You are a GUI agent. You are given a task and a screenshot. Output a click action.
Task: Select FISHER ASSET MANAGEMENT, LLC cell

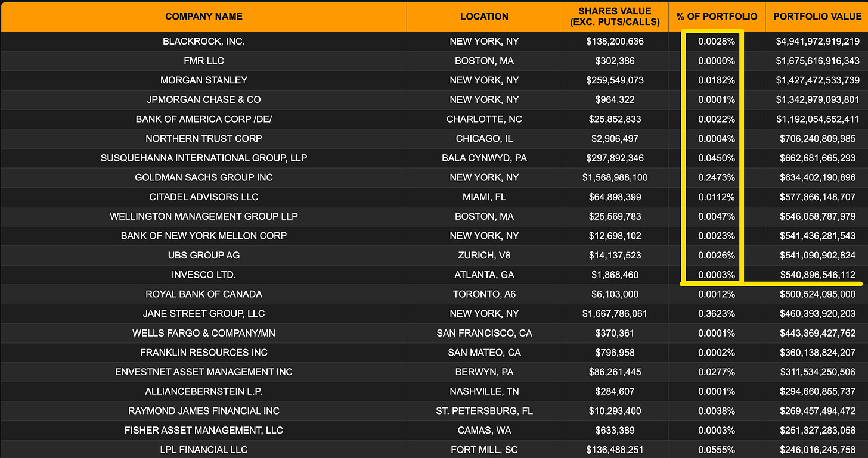204,430
